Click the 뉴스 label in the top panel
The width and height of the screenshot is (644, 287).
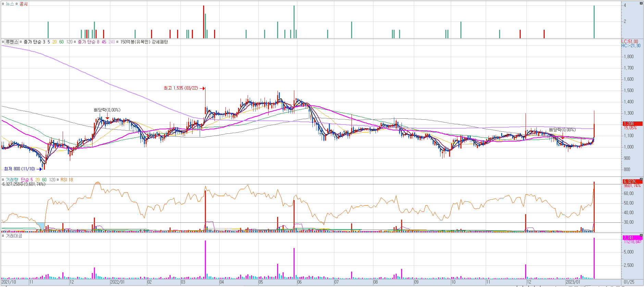click(10, 4)
